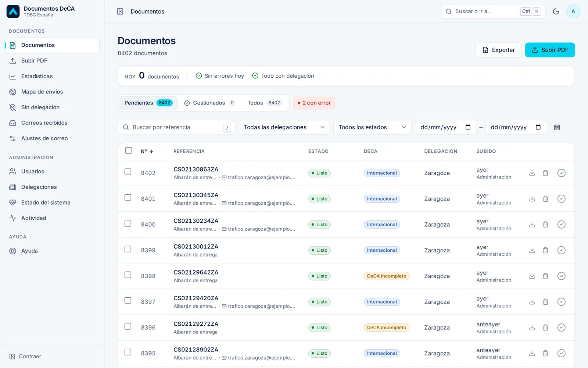588x368 pixels.
Task: Check the box for document 8399
Action: (128, 249)
